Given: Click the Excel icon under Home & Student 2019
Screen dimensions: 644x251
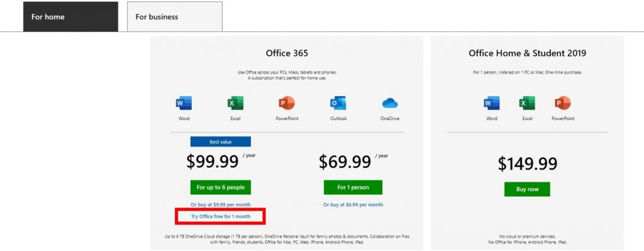Looking at the screenshot, I should tap(527, 103).
